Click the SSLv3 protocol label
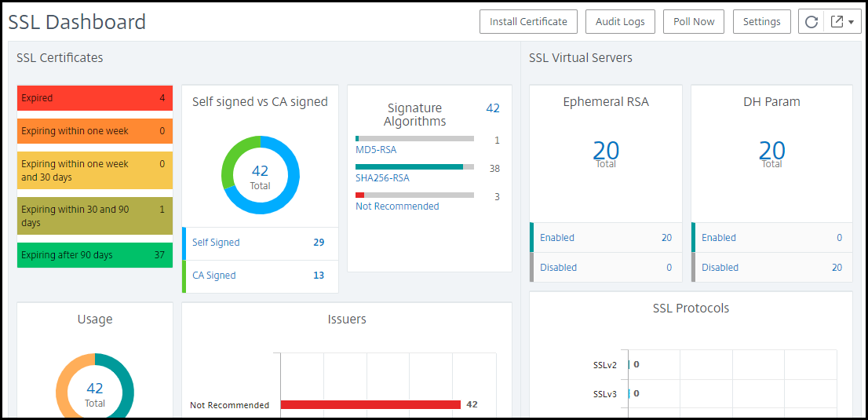868x420 pixels. 604,394
